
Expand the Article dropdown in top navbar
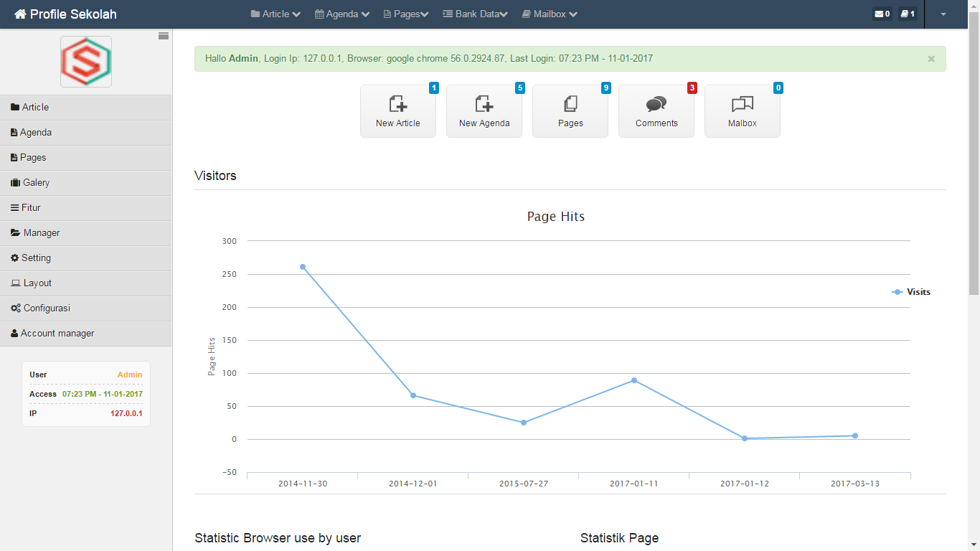[x=275, y=14]
